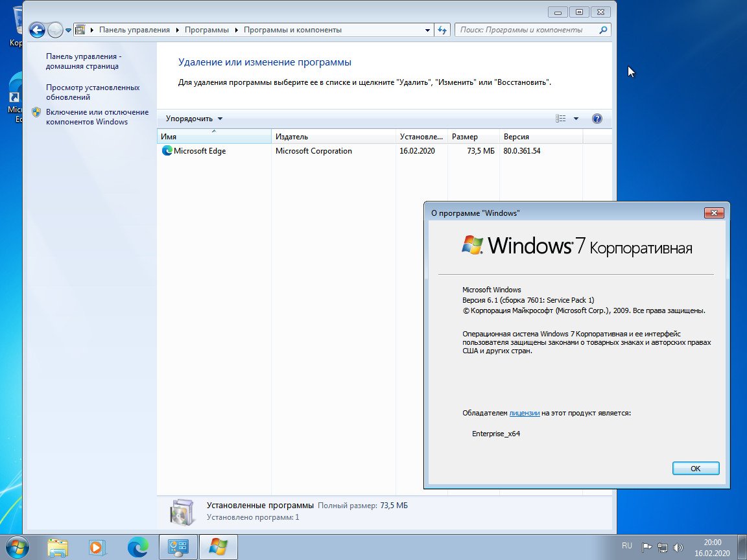Select 'Программы' breadcrumb segment
The image size is (747, 560).
tap(206, 30)
